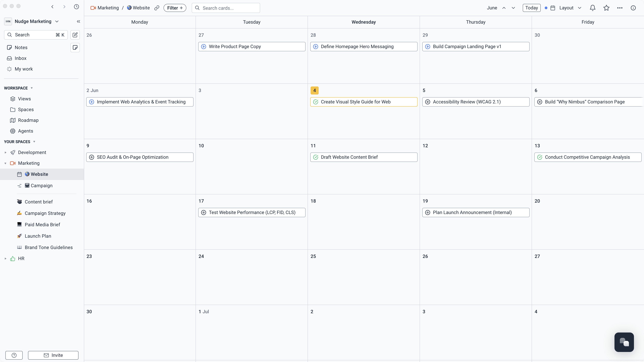
Task: Collapse the sidebar with double chevron
Action: tap(78, 21)
